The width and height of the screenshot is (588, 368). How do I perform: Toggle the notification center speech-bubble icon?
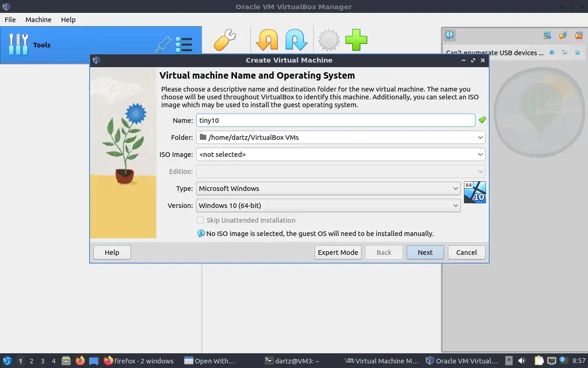click(450, 35)
